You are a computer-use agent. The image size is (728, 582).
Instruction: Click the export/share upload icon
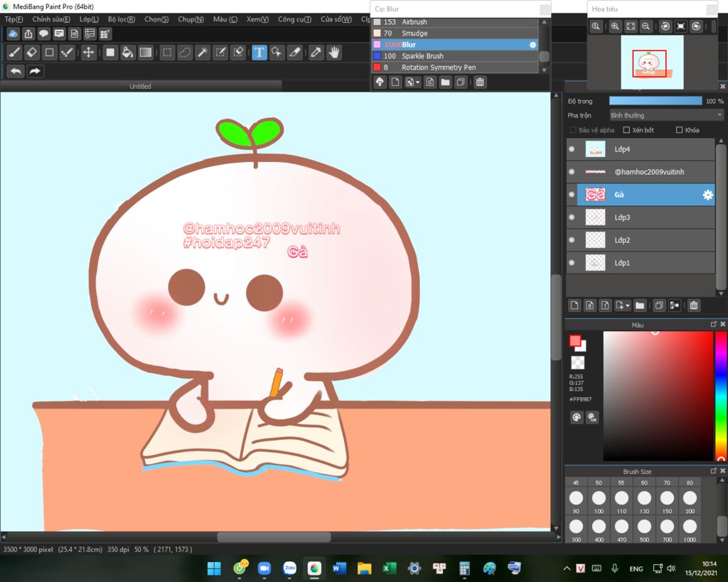point(28,33)
